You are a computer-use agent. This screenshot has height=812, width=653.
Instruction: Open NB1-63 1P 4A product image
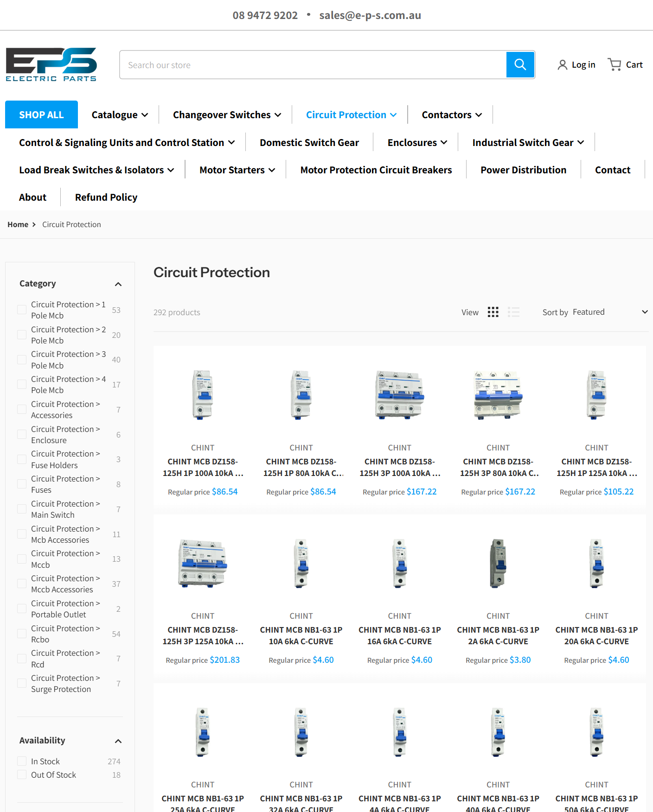pos(400,732)
